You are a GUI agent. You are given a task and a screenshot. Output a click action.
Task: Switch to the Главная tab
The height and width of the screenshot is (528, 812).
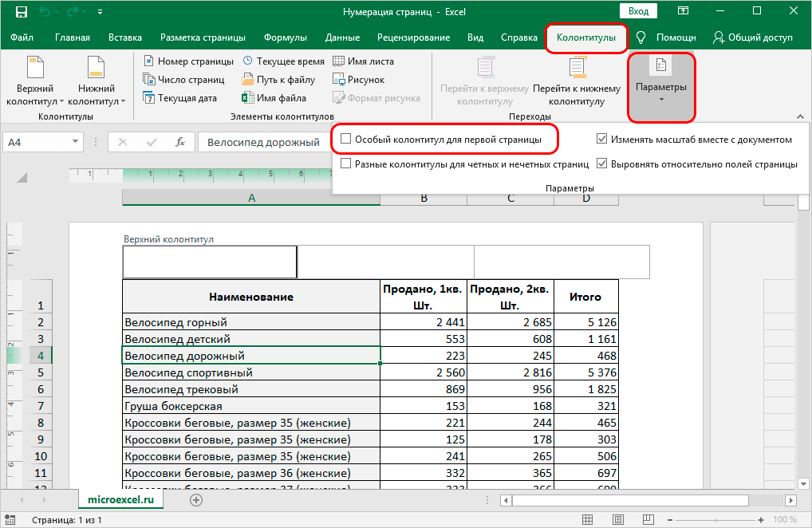[x=73, y=37]
